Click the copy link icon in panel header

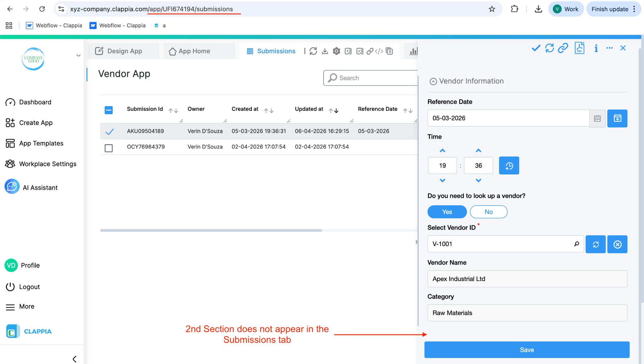563,48
